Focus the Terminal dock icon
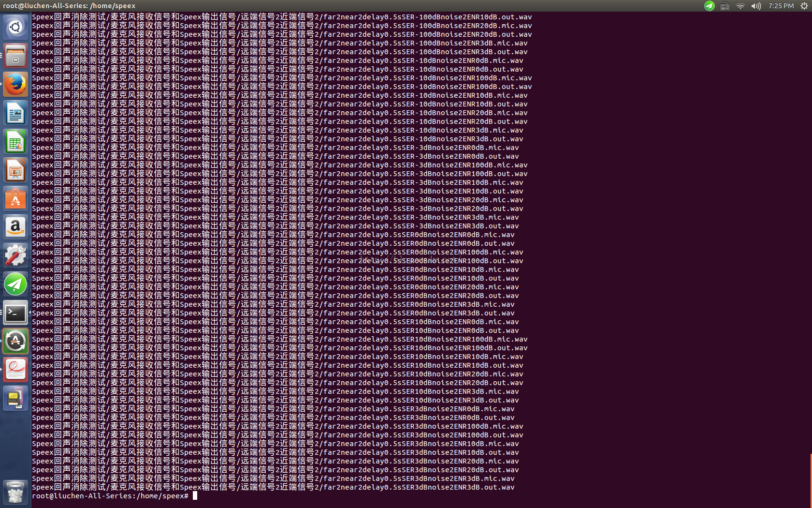Image resolution: width=812 pixels, height=508 pixels. click(x=15, y=313)
